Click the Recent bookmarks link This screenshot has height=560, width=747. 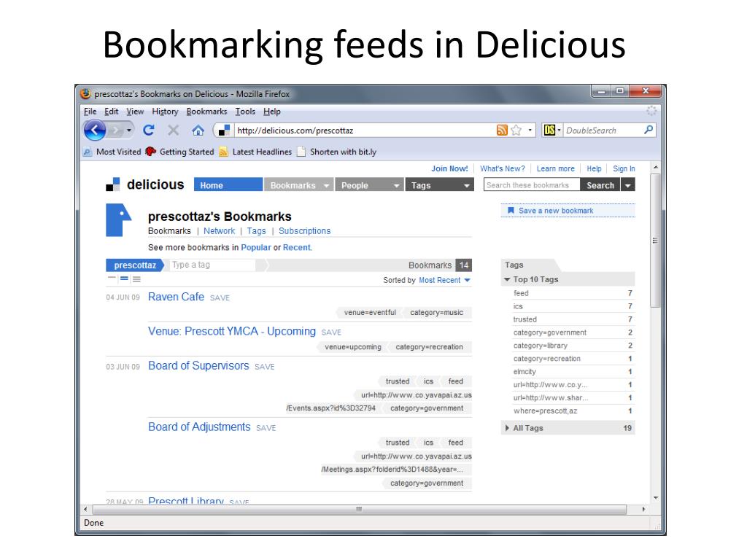coord(297,248)
